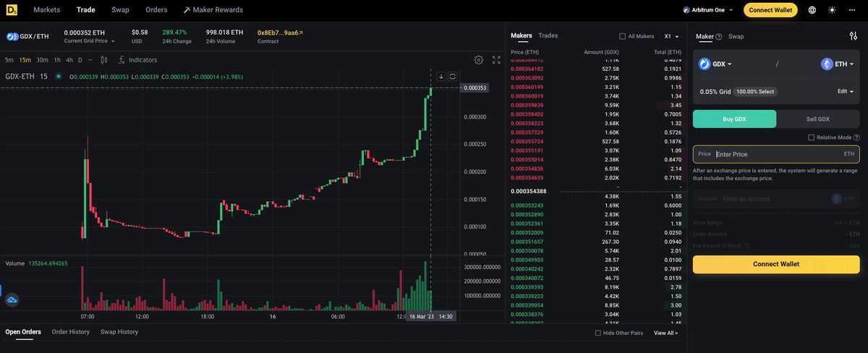Select the 30m timeframe

click(43, 60)
